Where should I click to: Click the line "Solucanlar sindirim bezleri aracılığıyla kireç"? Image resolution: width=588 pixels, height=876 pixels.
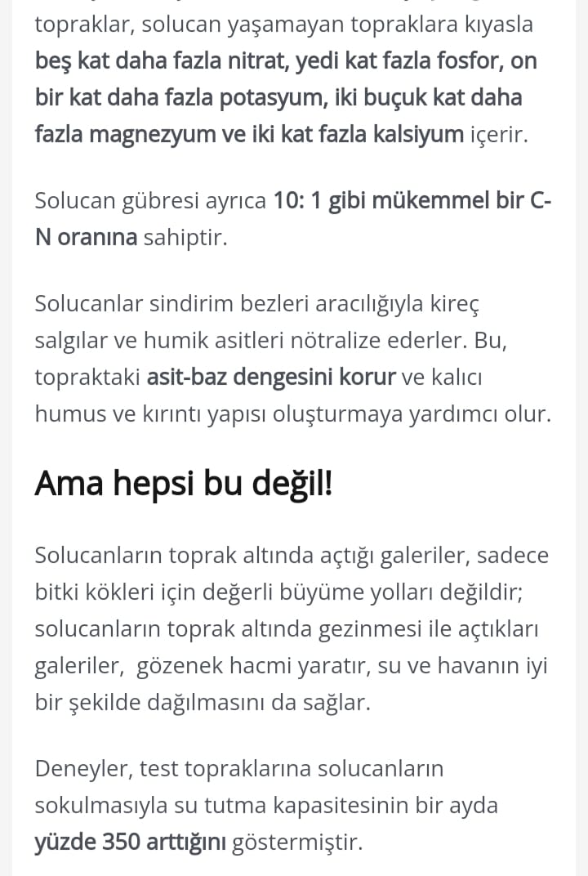point(257,304)
